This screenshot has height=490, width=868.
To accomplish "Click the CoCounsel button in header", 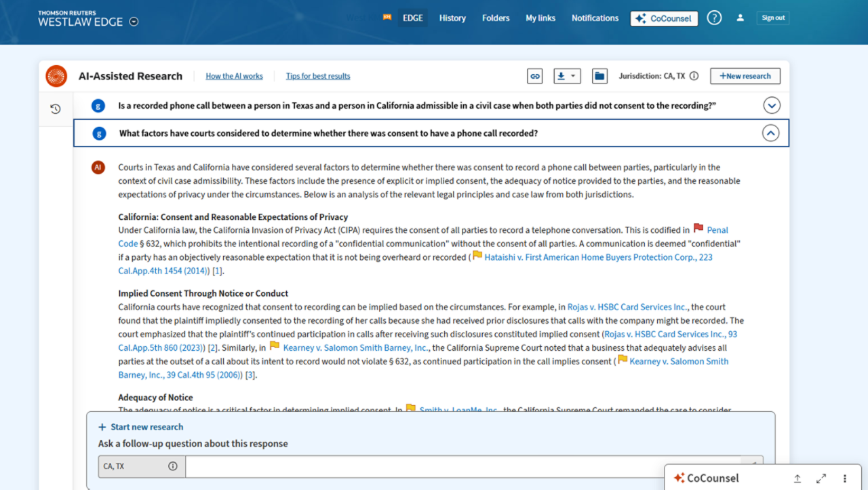I will click(x=663, y=18).
